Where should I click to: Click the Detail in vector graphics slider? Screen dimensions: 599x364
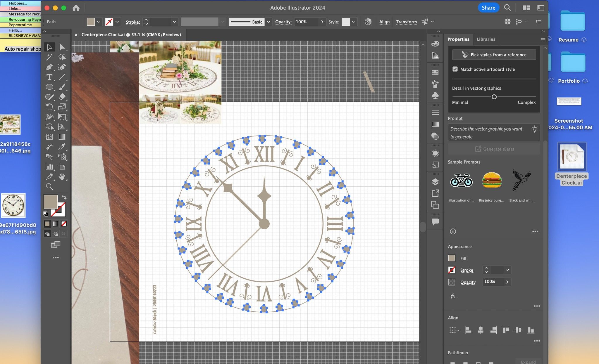pyautogui.click(x=494, y=97)
